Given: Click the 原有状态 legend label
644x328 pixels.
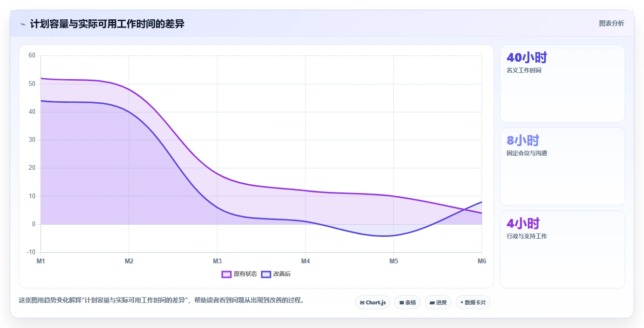Looking at the screenshot, I should tap(245, 274).
